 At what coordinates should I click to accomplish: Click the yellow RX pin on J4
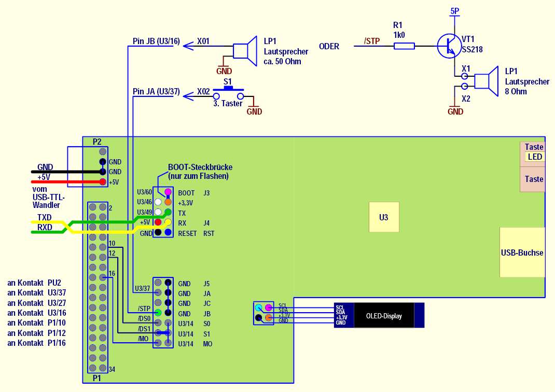168,222
